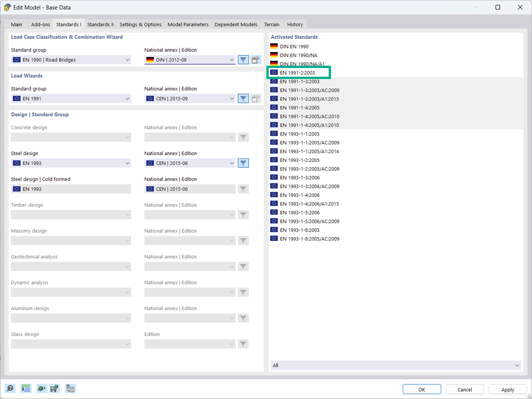Select the Standards I tab
Screen dimensions: 532x399
click(x=69, y=24)
